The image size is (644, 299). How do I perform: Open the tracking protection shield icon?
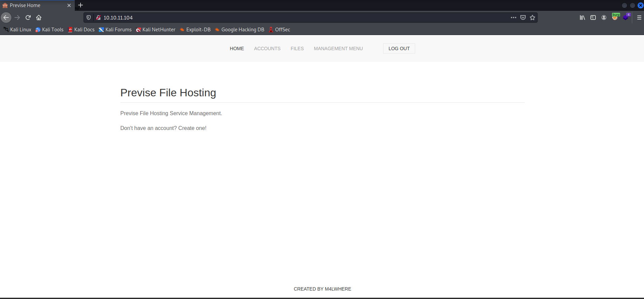89,18
